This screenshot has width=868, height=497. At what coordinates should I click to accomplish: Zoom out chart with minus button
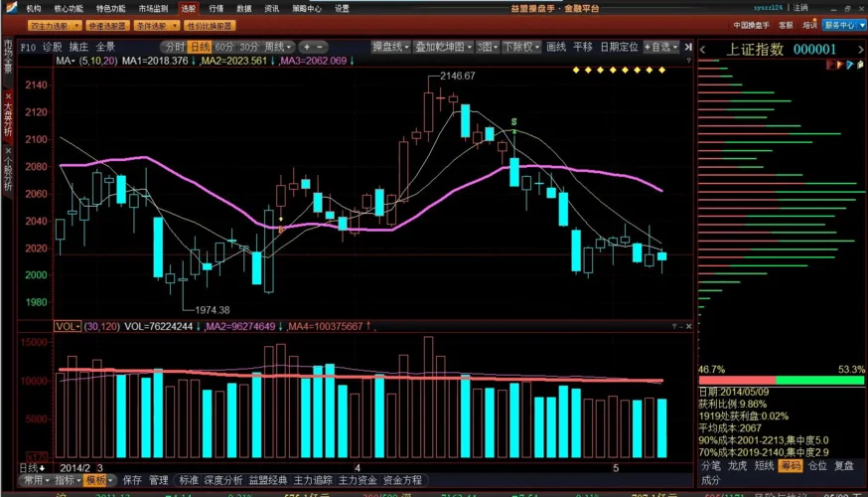tap(320, 47)
